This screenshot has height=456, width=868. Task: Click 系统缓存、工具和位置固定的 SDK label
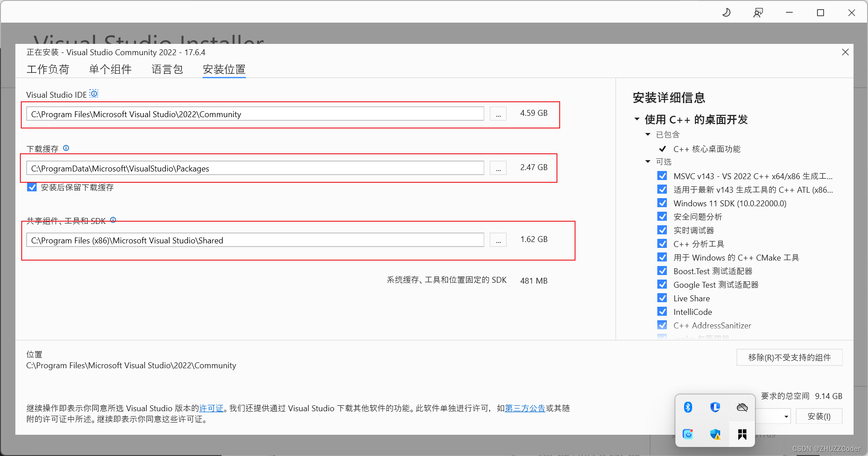coord(447,280)
